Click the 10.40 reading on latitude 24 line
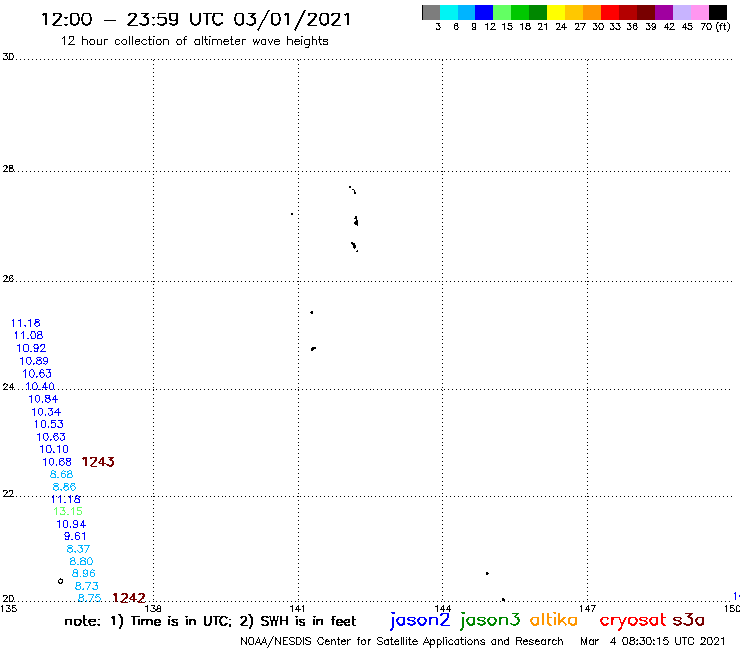The height and width of the screenshot is (650, 740). click(40, 386)
